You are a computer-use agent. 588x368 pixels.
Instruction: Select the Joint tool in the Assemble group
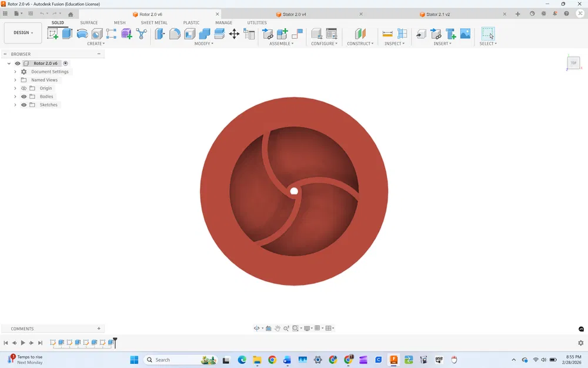[297, 34]
